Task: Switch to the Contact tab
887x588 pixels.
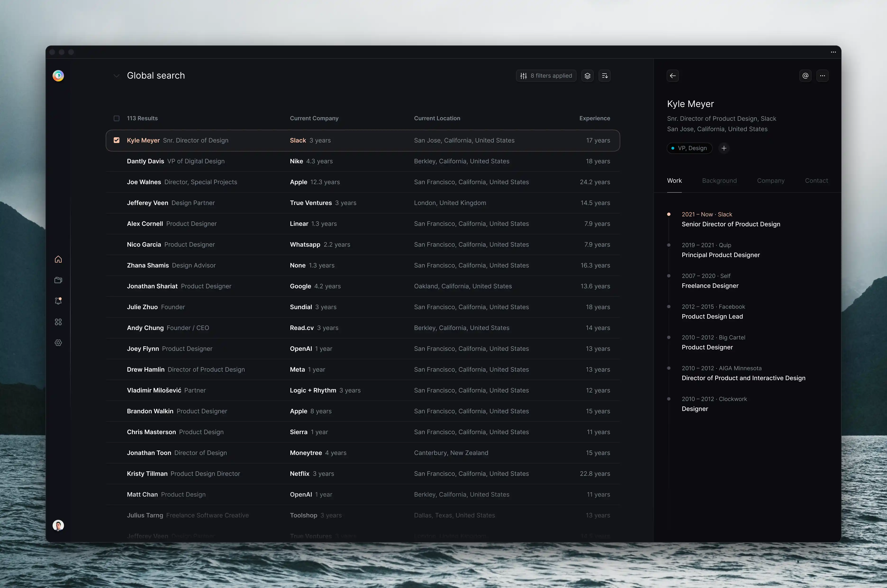Action: click(x=816, y=181)
